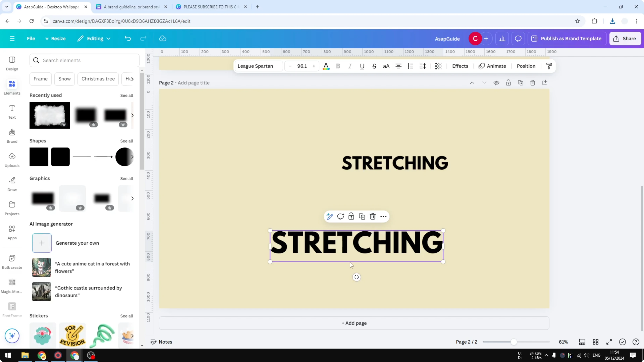The image size is (644, 362).
Task: See all Shapes
Action: [127, 141]
